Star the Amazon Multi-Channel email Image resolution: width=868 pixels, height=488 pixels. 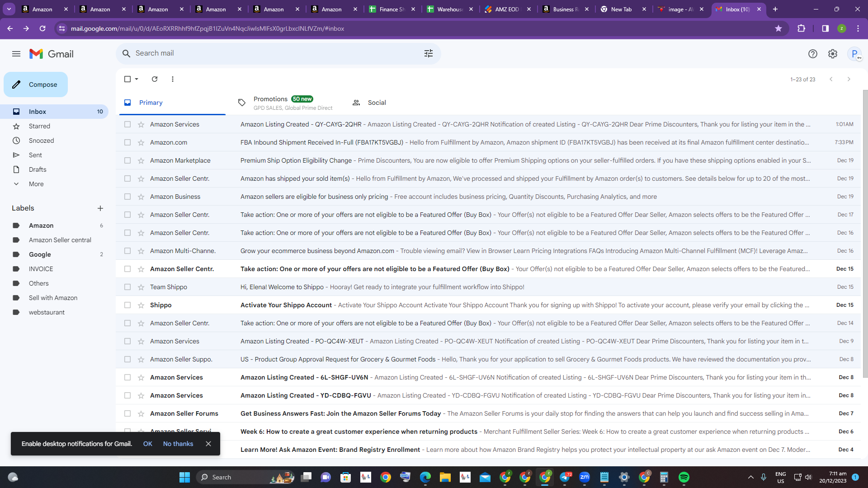[x=141, y=251]
